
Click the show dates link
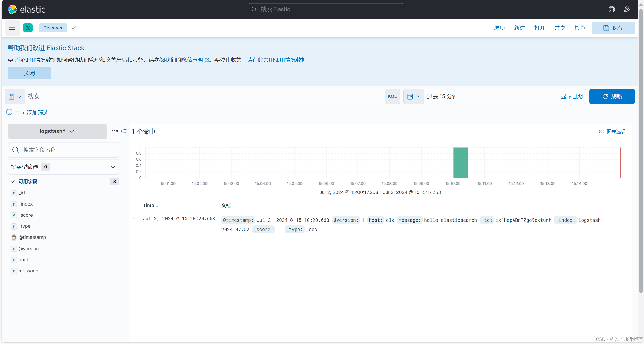[x=572, y=96]
